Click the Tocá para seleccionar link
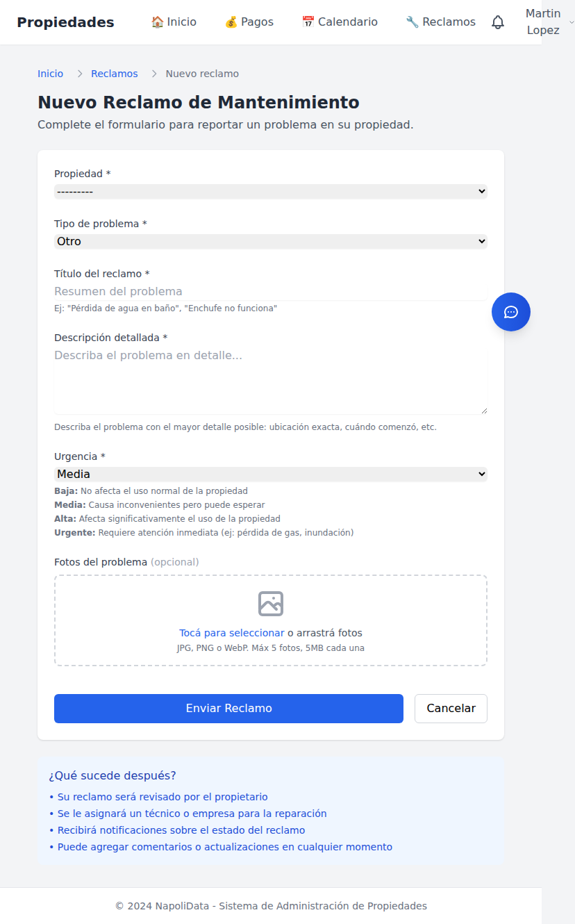Screen dimensions: 575x924 point(231,633)
